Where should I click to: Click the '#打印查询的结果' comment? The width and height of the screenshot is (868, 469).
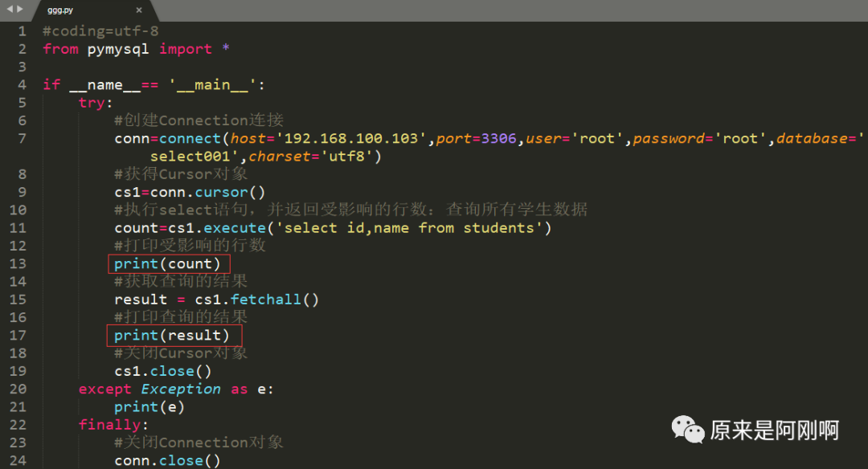click(181, 317)
